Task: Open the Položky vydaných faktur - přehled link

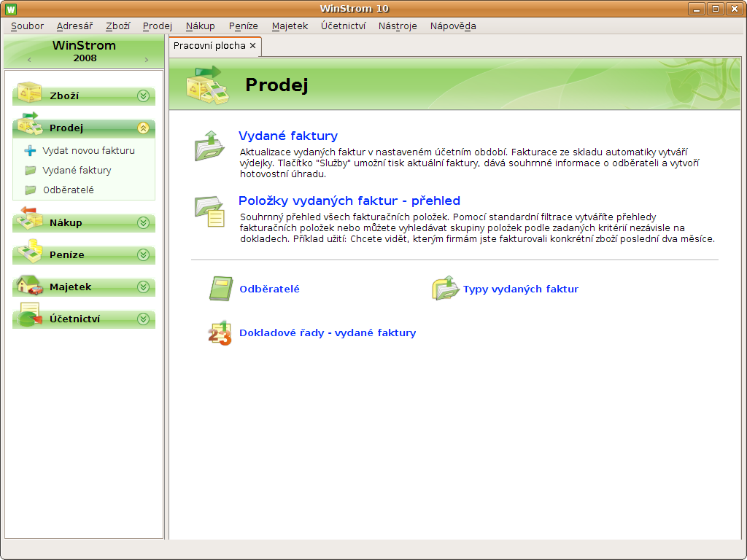Action: click(349, 201)
